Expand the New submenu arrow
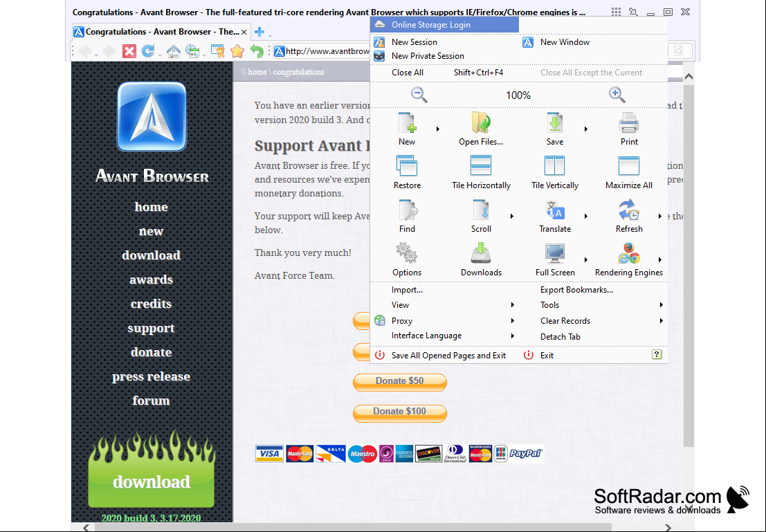 coord(438,129)
